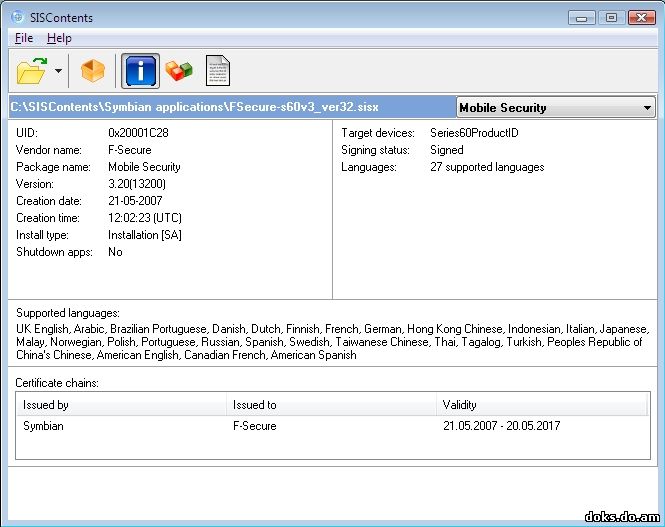Click the Certificate chains label
This screenshot has height=527, width=665.
(57, 383)
